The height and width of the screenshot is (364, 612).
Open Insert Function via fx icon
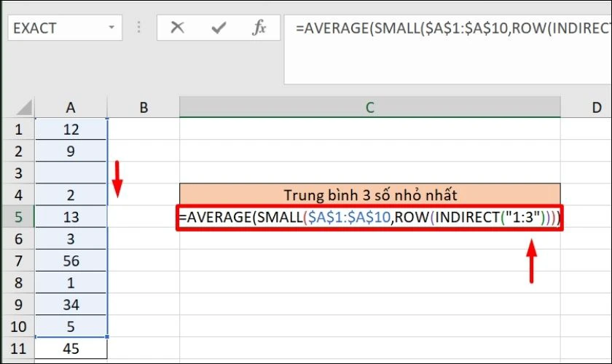(259, 28)
